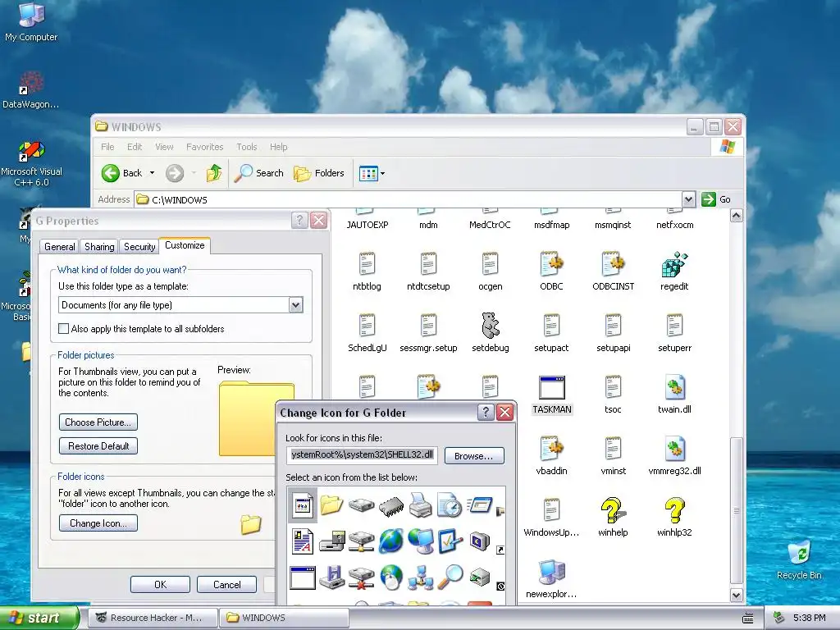Click the Change Icon button

click(x=98, y=523)
